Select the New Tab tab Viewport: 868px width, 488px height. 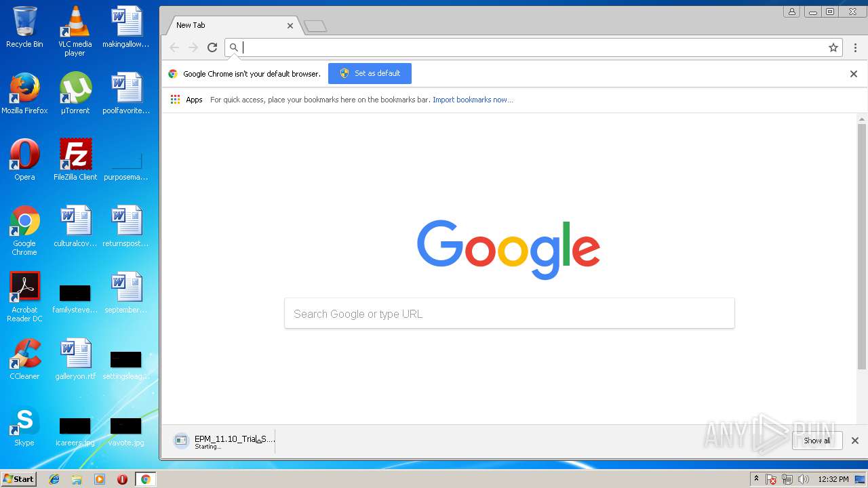click(x=231, y=25)
